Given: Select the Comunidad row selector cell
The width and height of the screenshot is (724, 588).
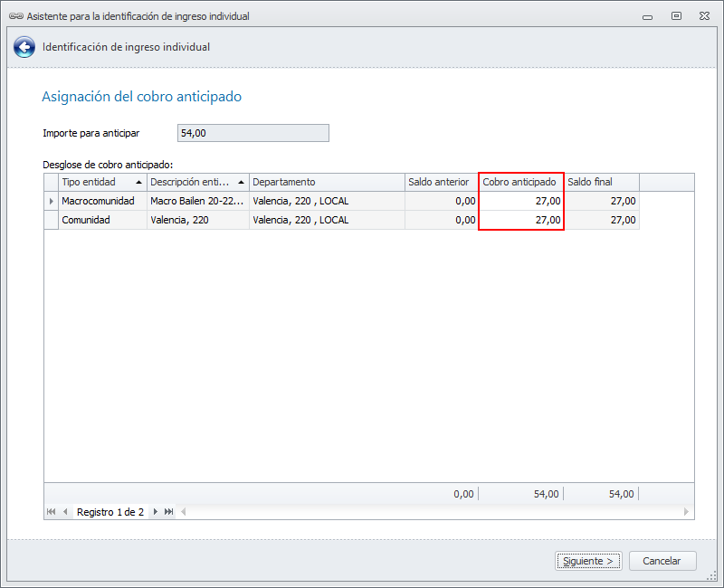Looking at the screenshot, I should (x=52, y=220).
